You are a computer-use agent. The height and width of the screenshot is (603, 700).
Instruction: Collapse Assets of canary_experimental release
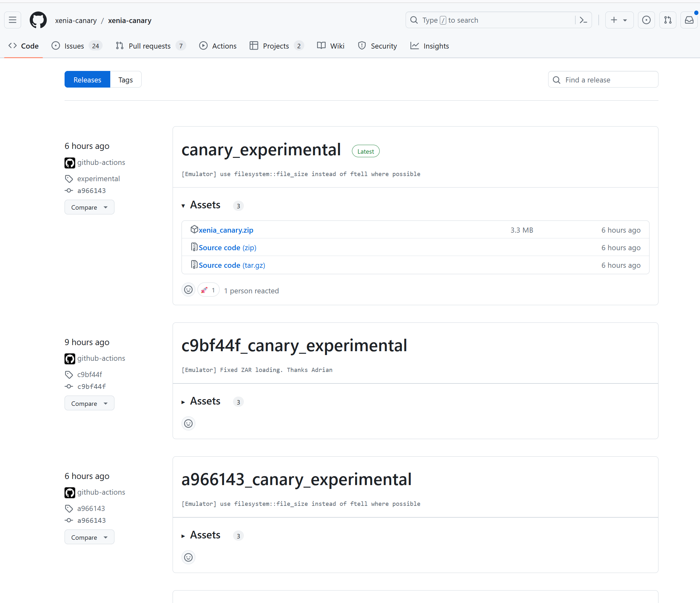(x=205, y=205)
